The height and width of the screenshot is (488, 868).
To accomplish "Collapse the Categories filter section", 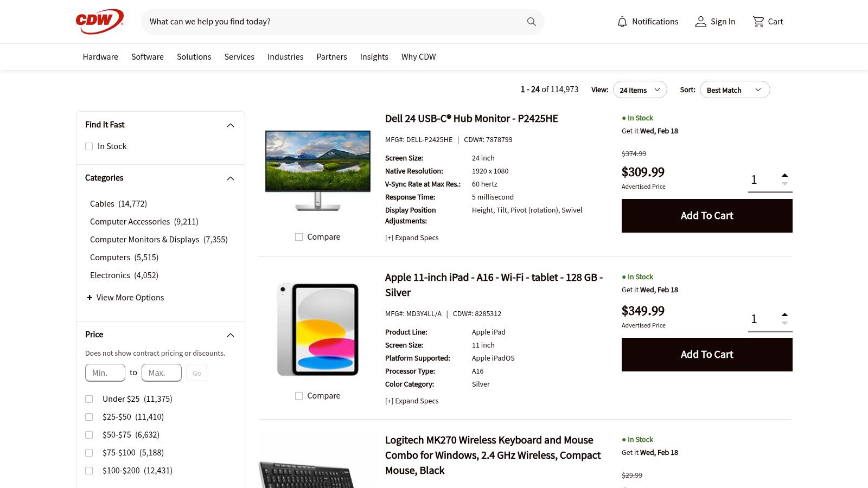I will (x=230, y=178).
